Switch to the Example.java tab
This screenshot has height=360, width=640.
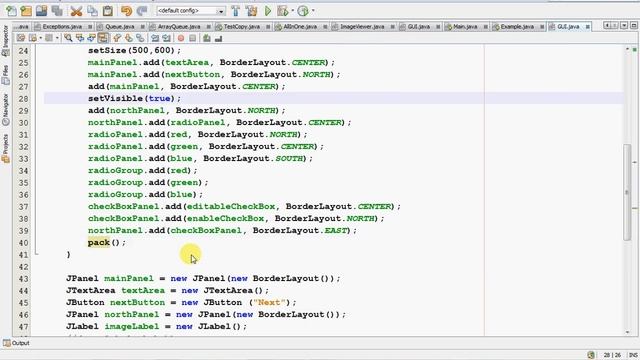point(517,27)
